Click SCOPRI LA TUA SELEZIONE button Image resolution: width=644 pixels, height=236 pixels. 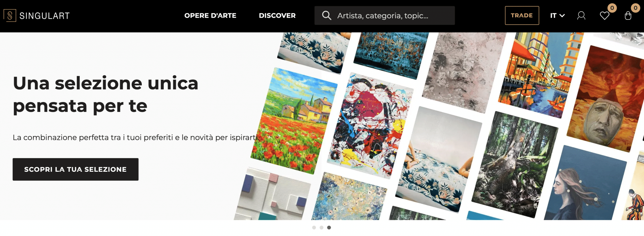[75, 169]
